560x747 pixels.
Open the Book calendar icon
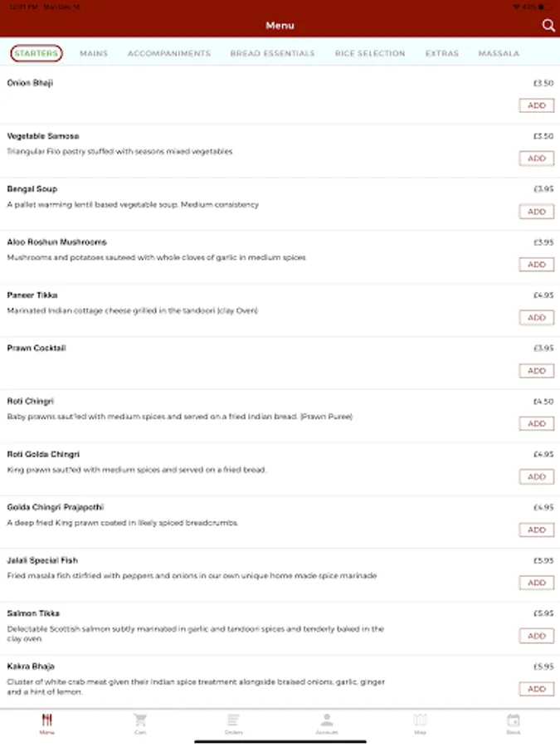tap(514, 720)
